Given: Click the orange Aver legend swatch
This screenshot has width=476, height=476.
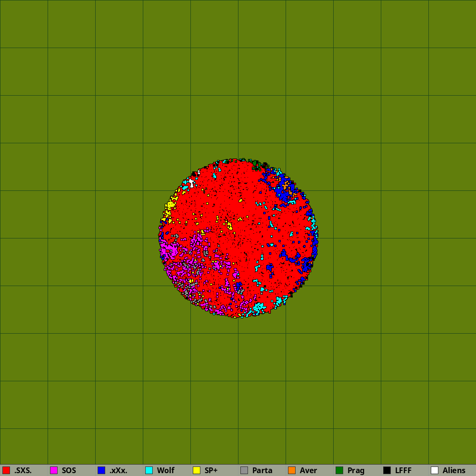Looking at the screenshot, I should tap(292, 470).
